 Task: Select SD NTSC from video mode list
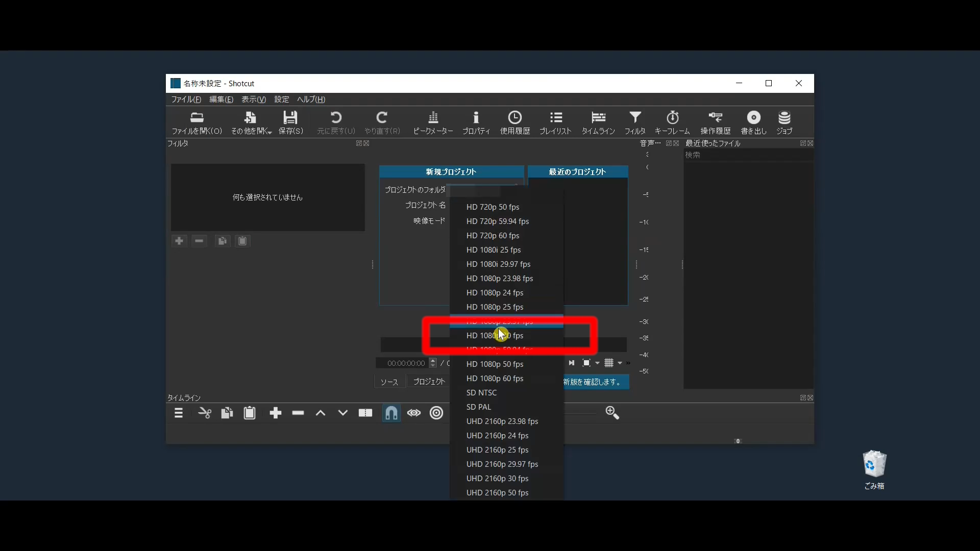click(481, 392)
